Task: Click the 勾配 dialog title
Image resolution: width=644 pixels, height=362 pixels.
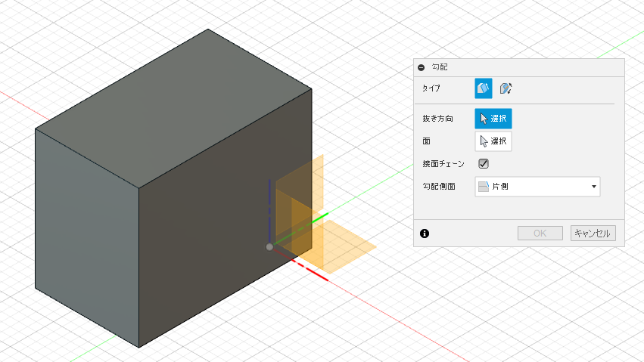Action: [x=440, y=67]
